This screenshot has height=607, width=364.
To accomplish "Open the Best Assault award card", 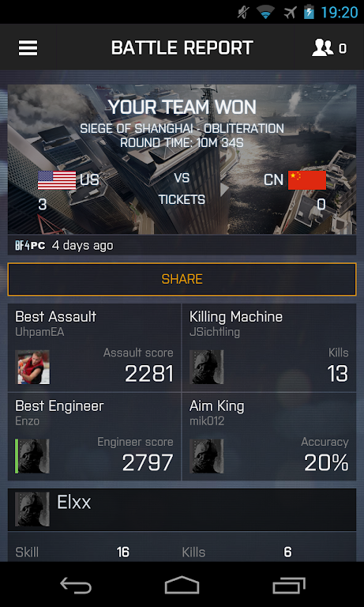I will tap(95, 348).
